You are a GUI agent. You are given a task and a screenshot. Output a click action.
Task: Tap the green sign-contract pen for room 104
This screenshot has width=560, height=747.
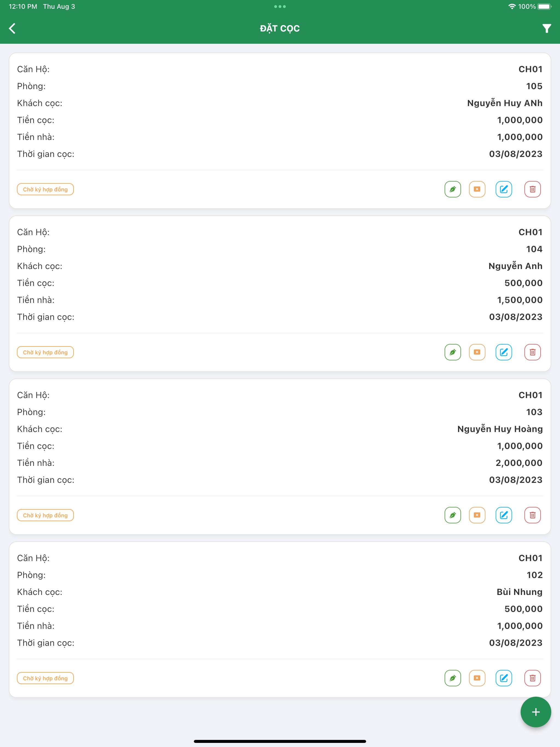click(453, 352)
